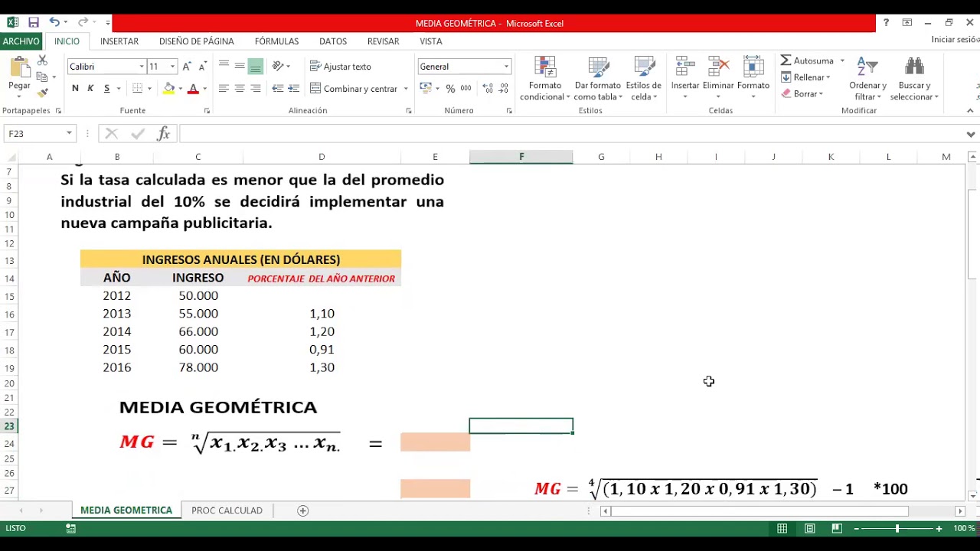Save the workbook with the disk icon
Image resolution: width=980 pixels, height=551 pixels.
[x=34, y=23]
